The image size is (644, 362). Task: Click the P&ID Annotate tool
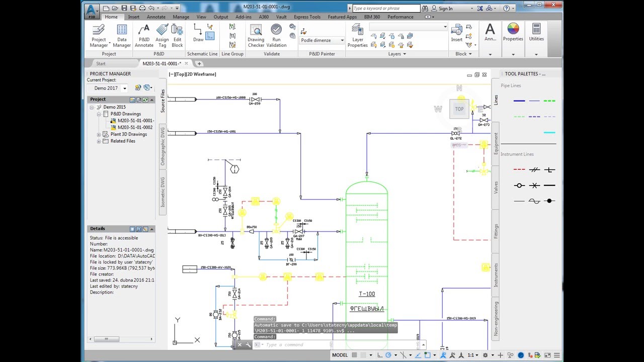tap(144, 36)
